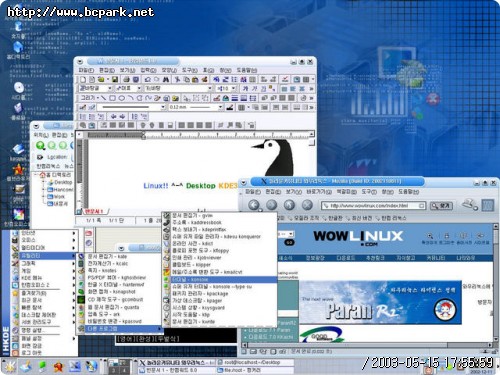
Task: Collapse the Home directory tree node in Konqueror
Action: (36, 175)
